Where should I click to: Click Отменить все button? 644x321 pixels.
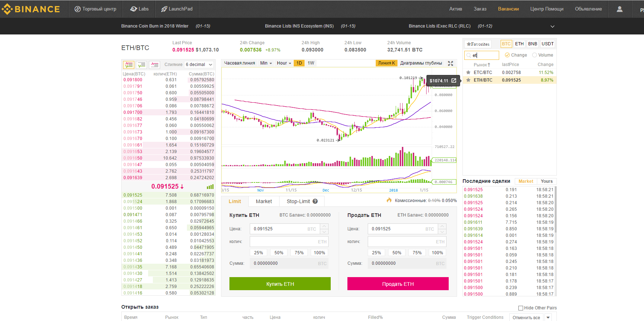point(526,317)
